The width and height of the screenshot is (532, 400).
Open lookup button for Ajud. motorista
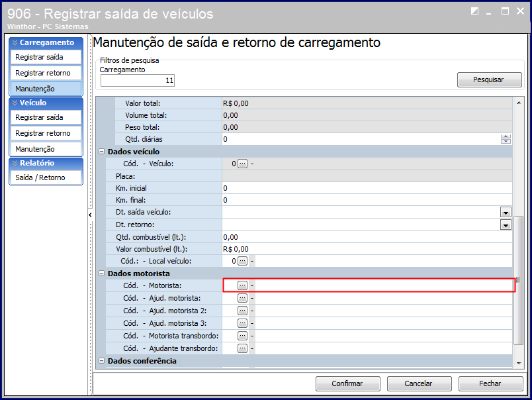point(242,298)
